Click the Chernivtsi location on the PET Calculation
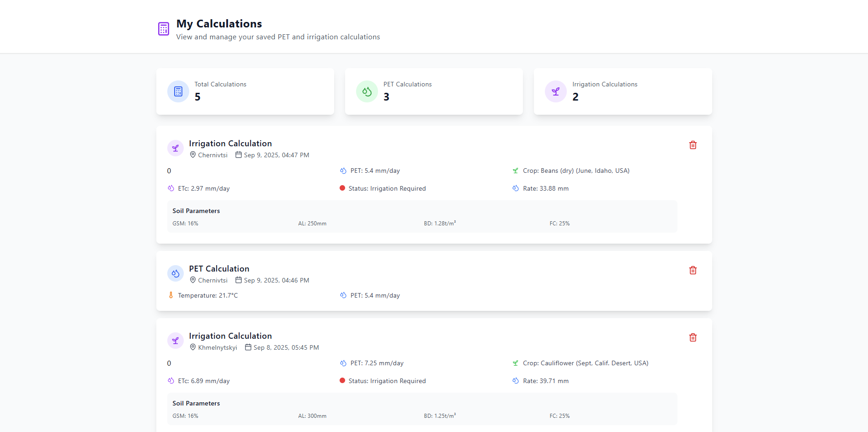The height and width of the screenshot is (432, 868). pos(213,280)
